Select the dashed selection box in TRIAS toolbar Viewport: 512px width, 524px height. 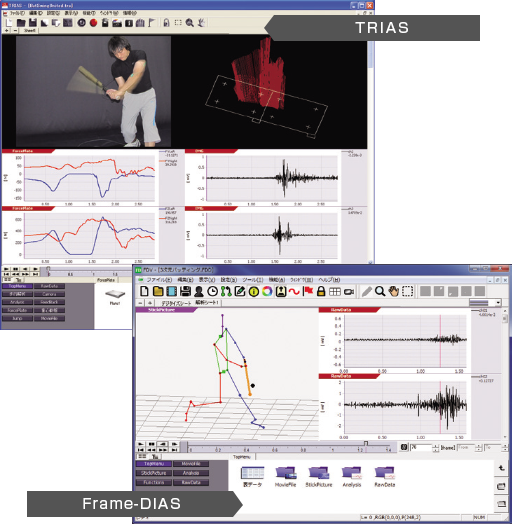tap(178, 23)
